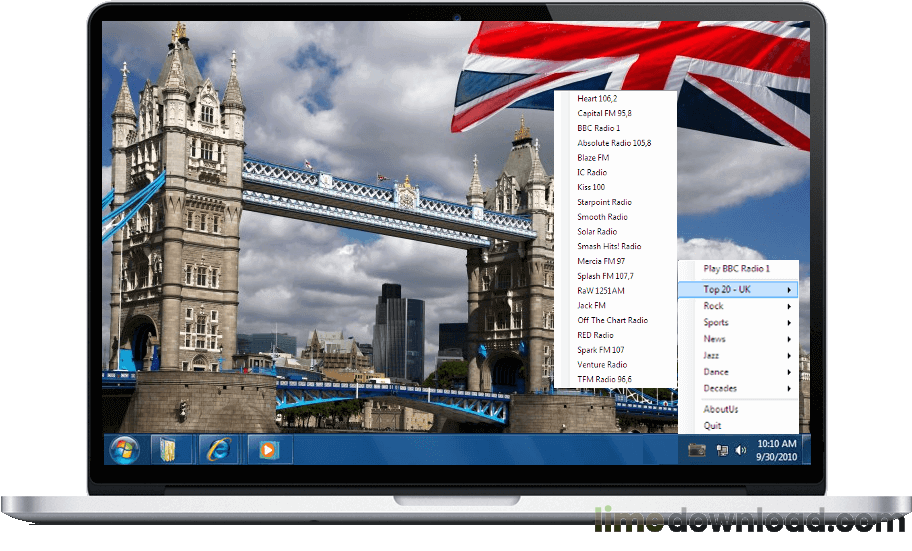
Task: Click the Show desktop strip
Action: pos(806,450)
